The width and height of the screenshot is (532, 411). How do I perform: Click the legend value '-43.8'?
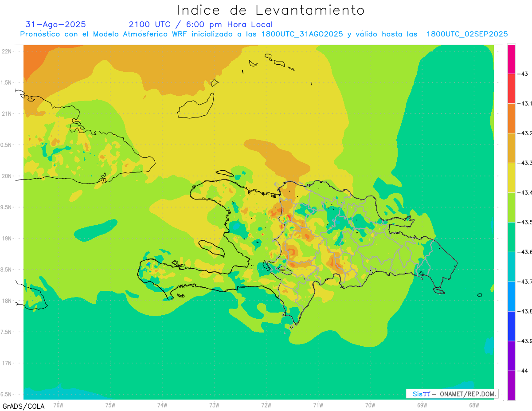point(524,311)
